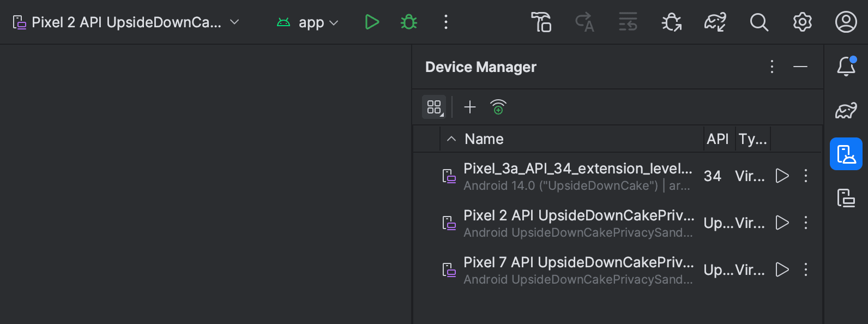Open the user account profile icon

[x=846, y=22]
